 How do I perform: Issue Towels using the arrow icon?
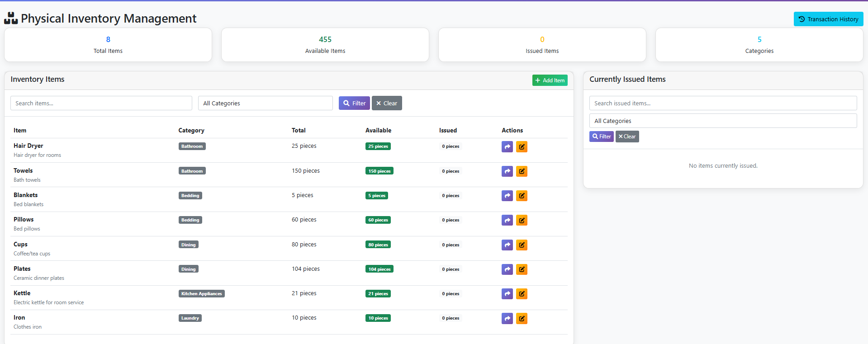[507, 171]
